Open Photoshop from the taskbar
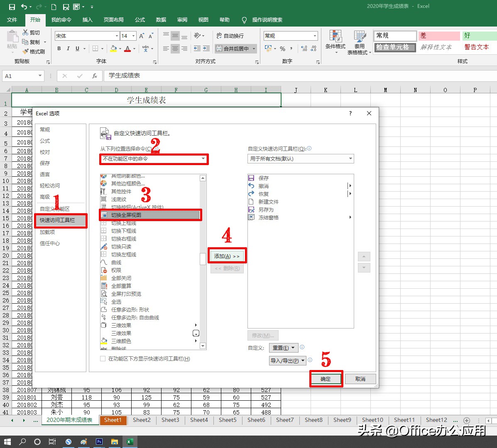This screenshot has height=448, width=497. click(99, 442)
